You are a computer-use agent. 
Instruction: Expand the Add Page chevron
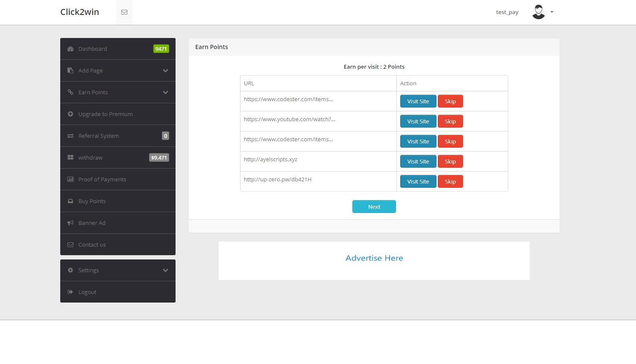pyautogui.click(x=165, y=71)
